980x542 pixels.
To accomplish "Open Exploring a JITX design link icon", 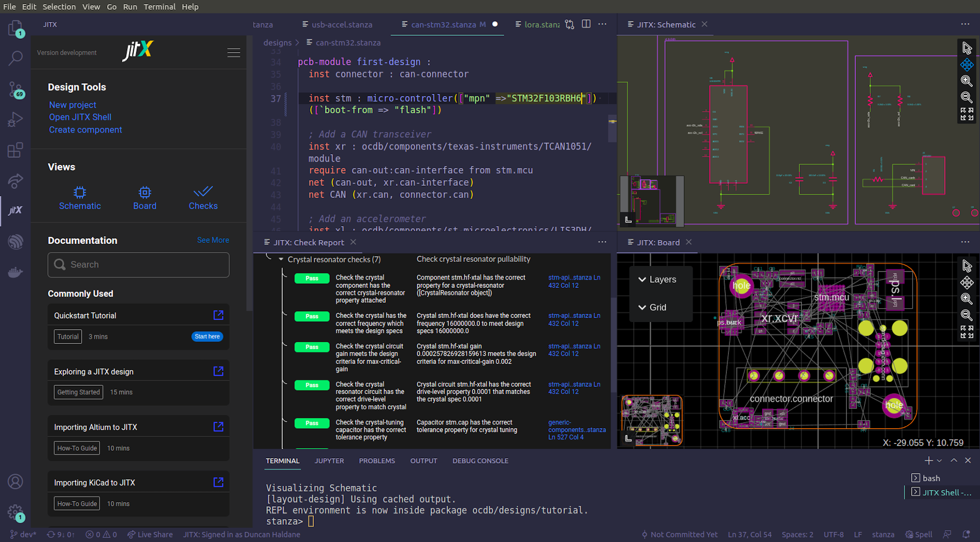I will coord(218,371).
